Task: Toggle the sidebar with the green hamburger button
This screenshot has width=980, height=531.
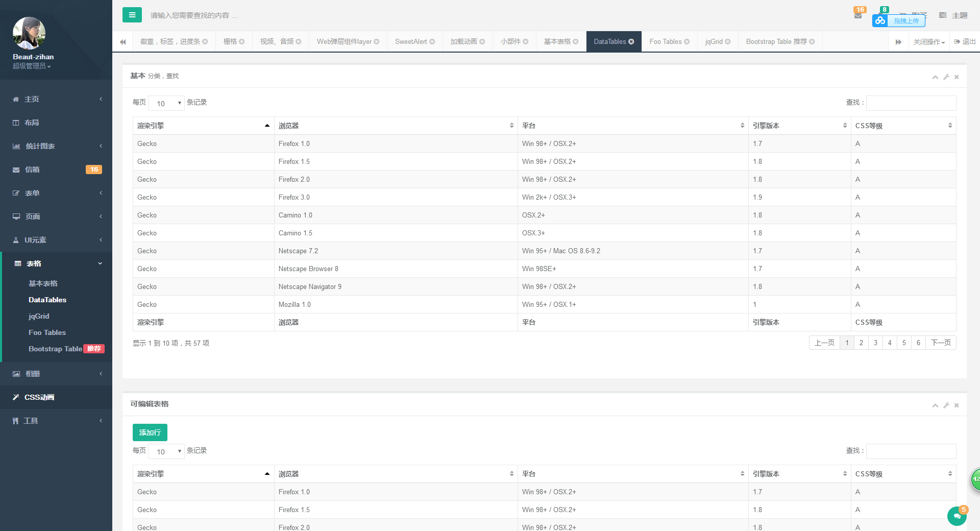Action: tap(132, 15)
